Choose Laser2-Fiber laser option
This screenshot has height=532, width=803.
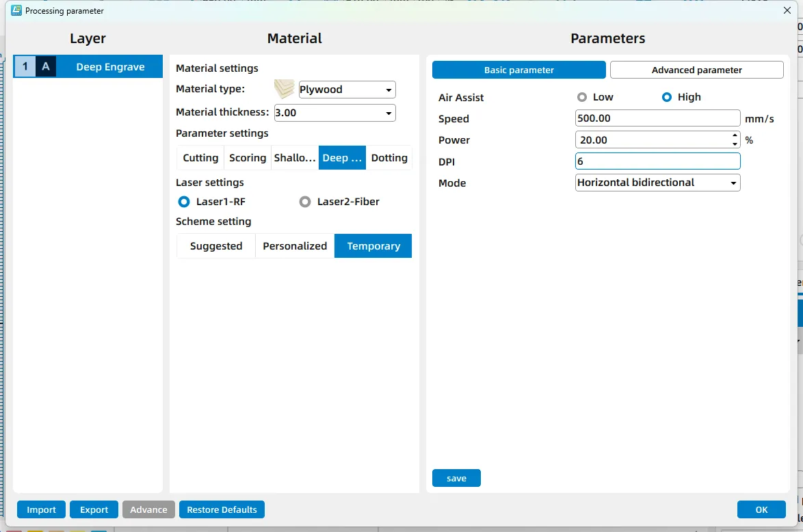pyautogui.click(x=305, y=202)
